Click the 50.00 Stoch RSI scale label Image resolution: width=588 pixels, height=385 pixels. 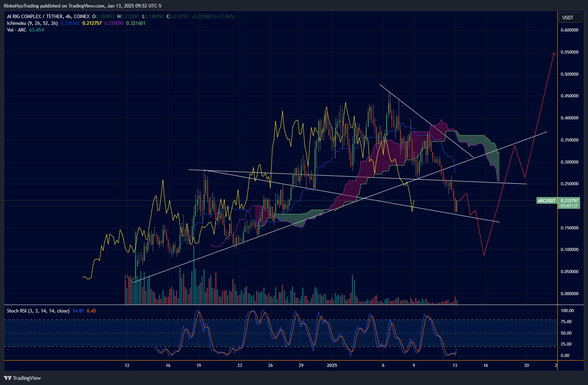click(x=566, y=333)
